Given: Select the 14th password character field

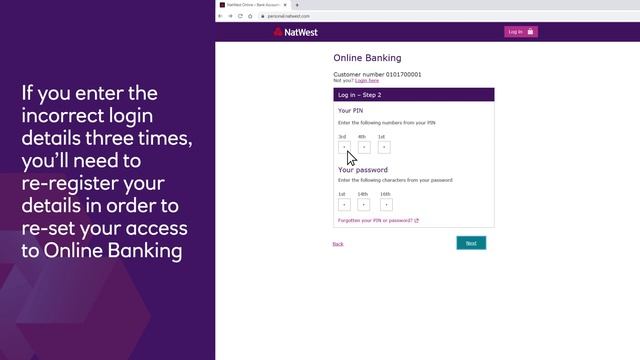Looking at the screenshot, I should [364, 204].
